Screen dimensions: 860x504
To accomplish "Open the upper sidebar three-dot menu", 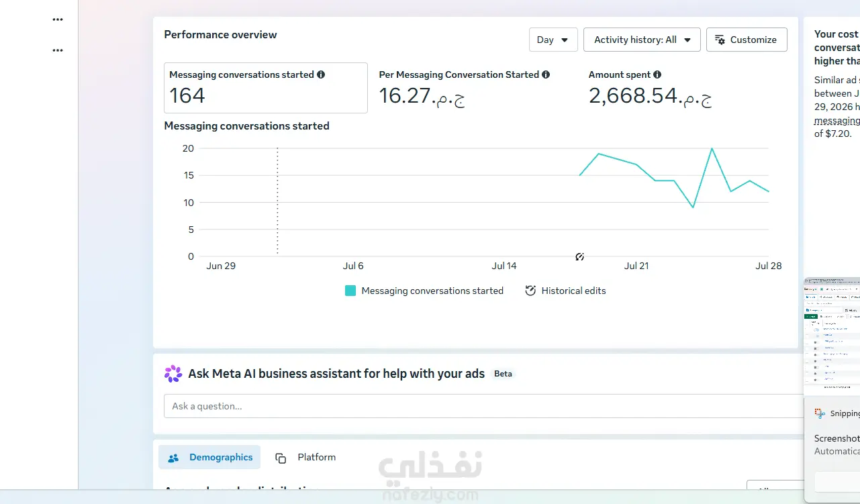I will (58, 19).
